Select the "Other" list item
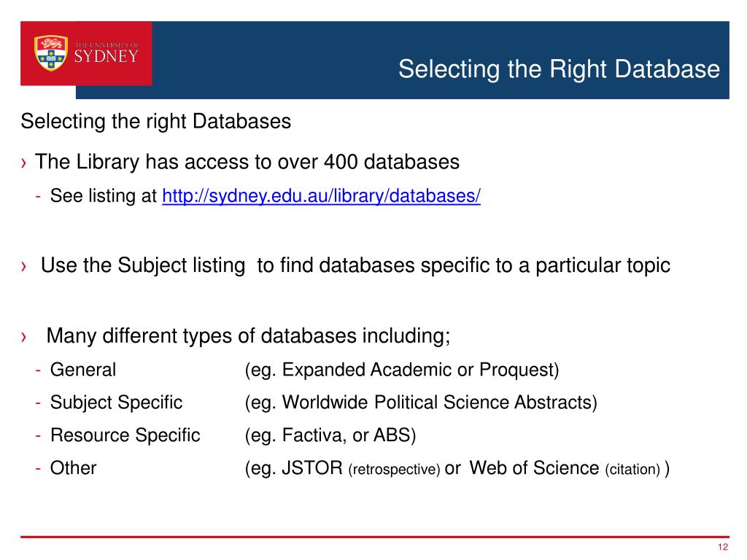The height and width of the screenshot is (560, 747). coord(73,468)
